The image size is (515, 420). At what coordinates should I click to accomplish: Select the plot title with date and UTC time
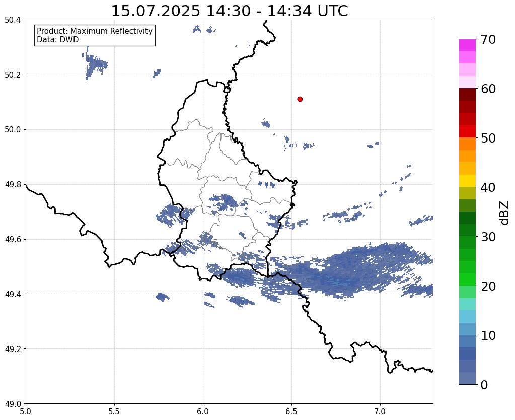230,11
